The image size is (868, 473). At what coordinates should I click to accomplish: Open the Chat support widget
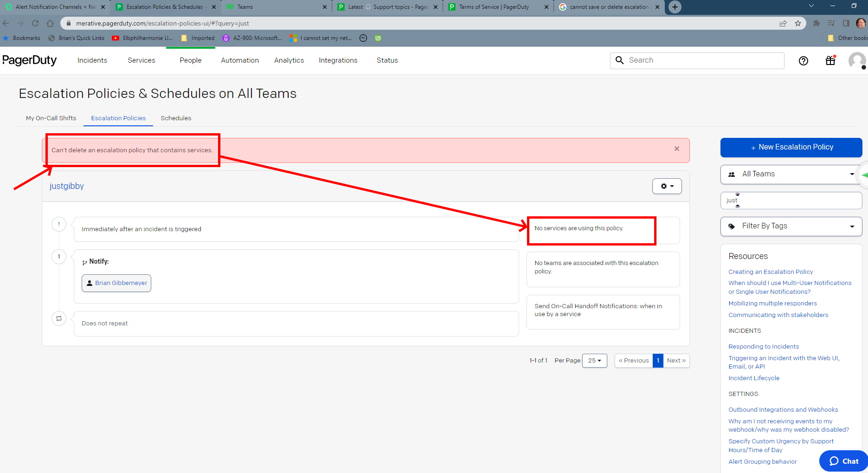(x=843, y=461)
